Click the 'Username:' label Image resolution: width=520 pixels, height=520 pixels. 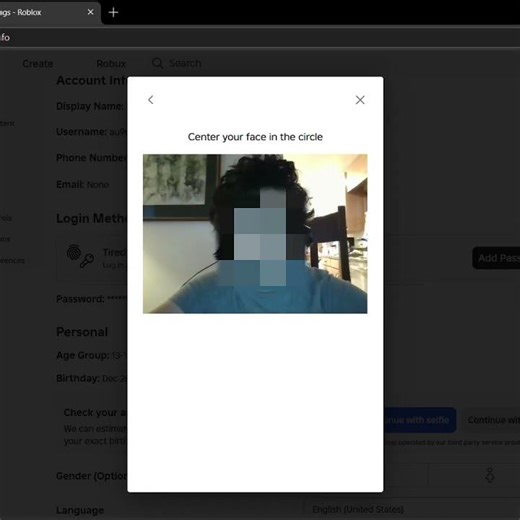coord(81,132)
